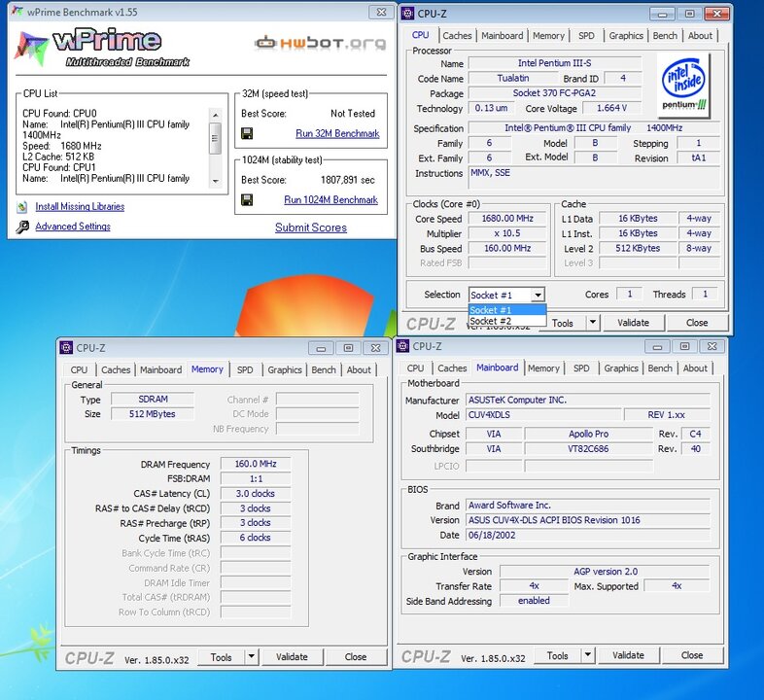The height and width of the screenshot is (700, 764).
Task: Click Tools button in Memory window
Action: click(221, 657)
